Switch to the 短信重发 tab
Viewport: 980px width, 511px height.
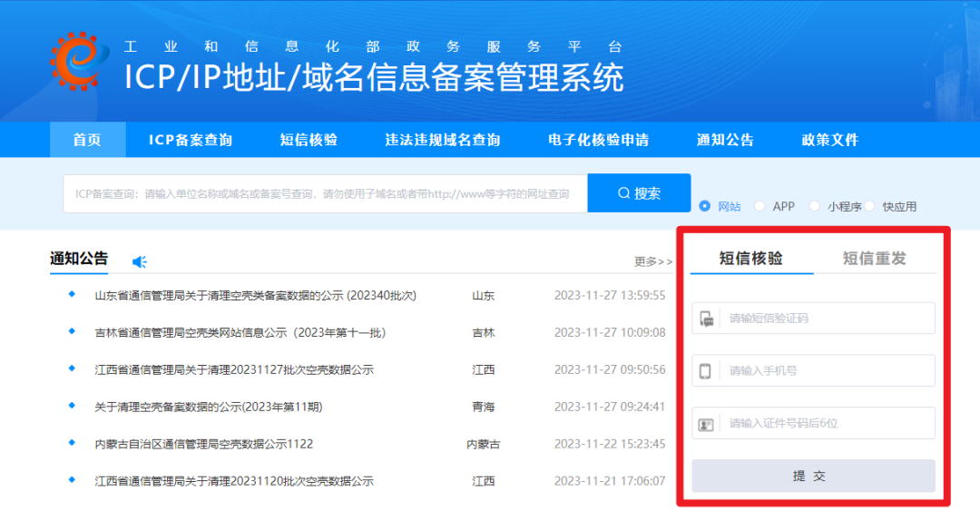click(874, 258)
